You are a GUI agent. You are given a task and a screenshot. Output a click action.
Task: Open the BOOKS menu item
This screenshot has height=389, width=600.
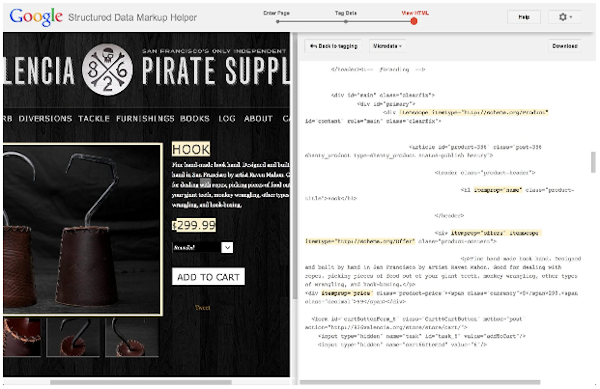coord(195,119)
